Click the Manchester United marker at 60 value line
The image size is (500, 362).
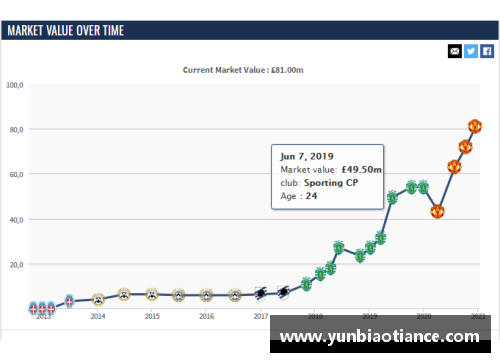click(454, 167)
